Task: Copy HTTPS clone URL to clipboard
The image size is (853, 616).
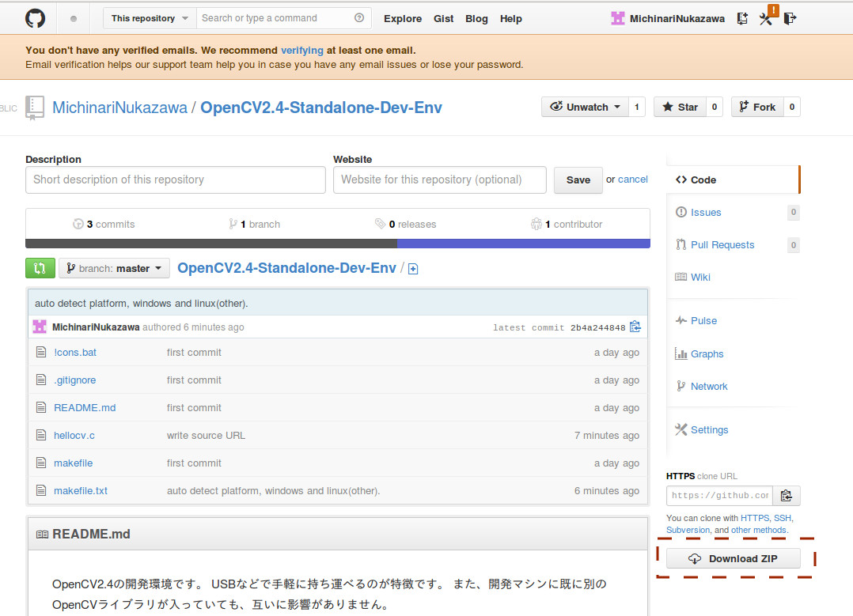Action: 786,495
